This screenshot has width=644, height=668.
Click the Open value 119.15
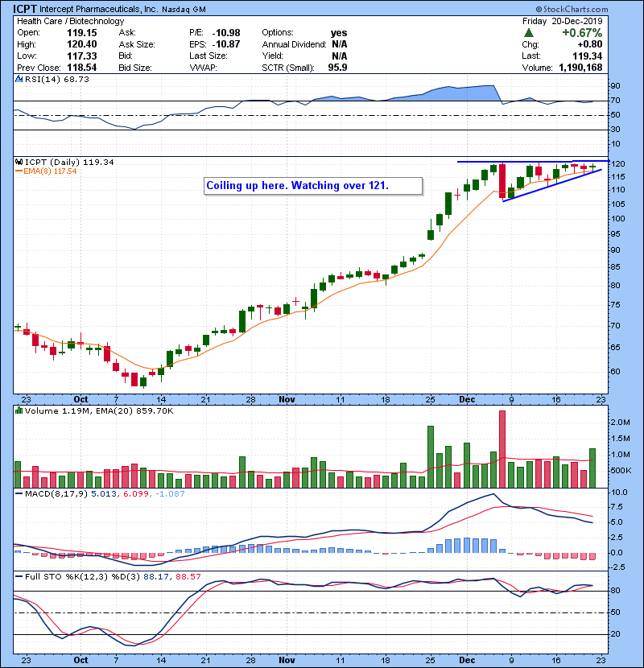pos(82,33)
